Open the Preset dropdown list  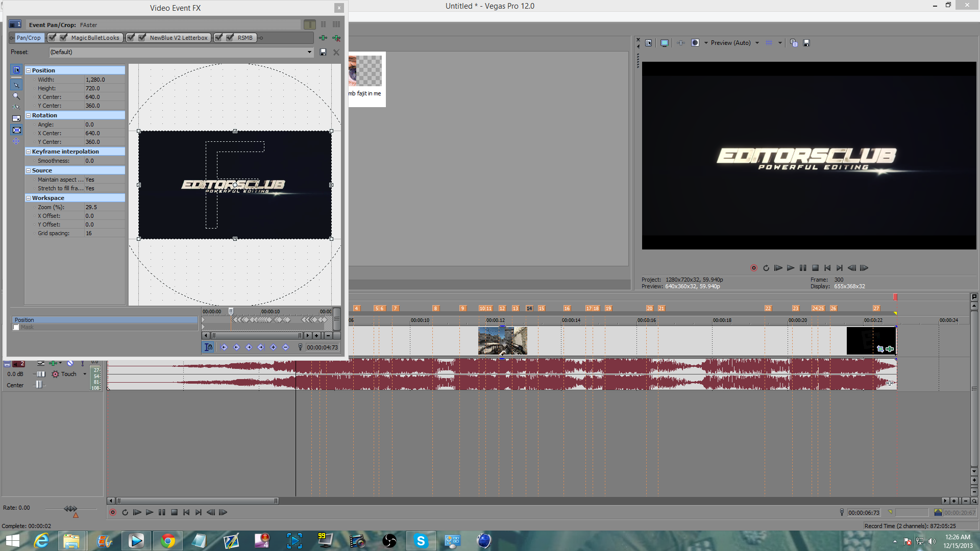point(309,52)
